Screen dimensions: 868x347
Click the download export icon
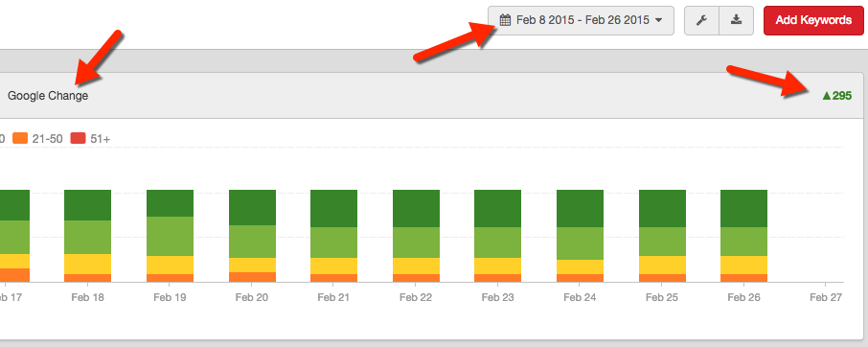[x=736, y=20]
